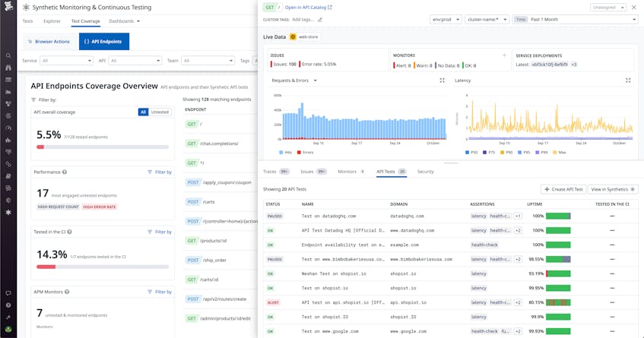Viewport: 644px width, 338px height.
Task: Open the help question mark in the sidebar
Action: coord(8,305)
